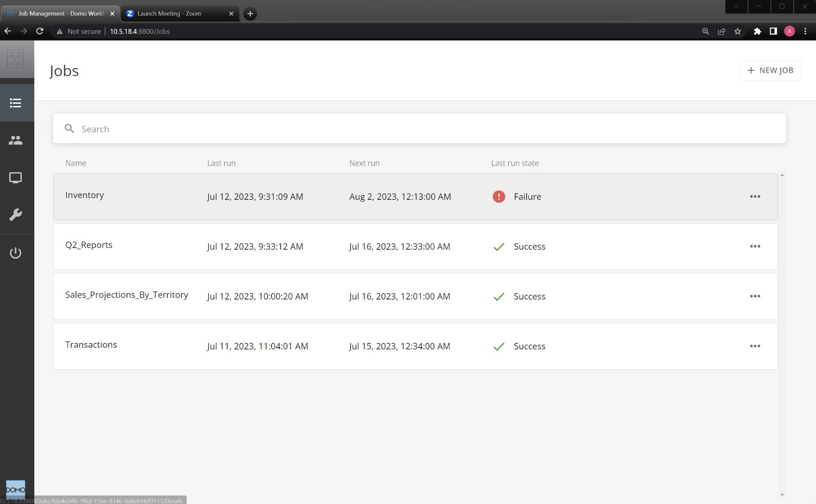Select Q2_Reports next run 12:33:00 AM

400,247
